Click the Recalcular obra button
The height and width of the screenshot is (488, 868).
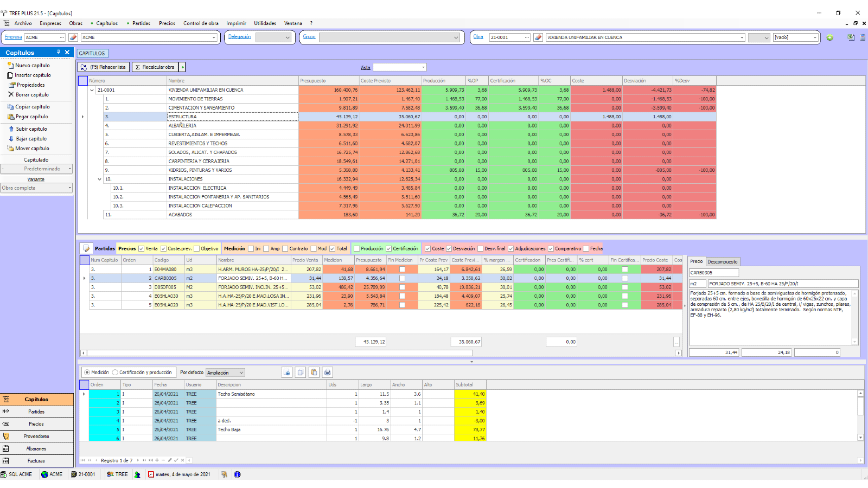(x=155, y=67)
